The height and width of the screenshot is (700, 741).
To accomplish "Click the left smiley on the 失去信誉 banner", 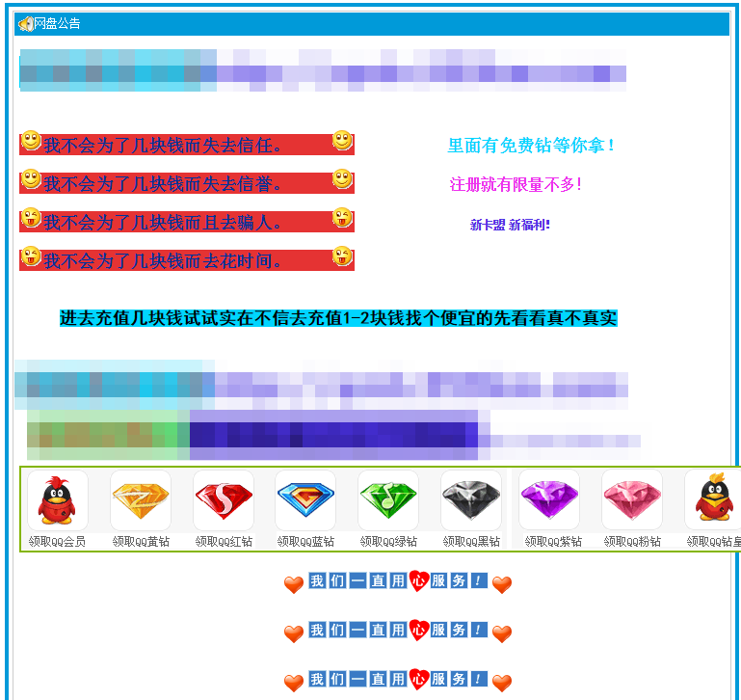I will point(31,179).
